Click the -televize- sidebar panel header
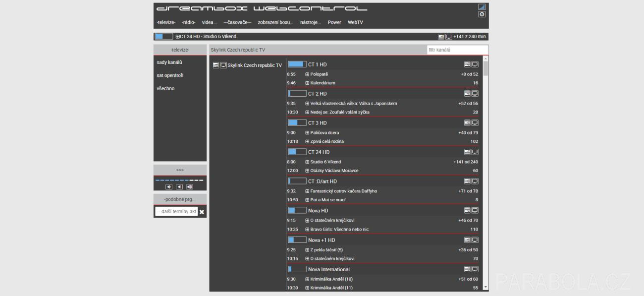Viewport: 644px width, 296px height. [x=180, y=50]
